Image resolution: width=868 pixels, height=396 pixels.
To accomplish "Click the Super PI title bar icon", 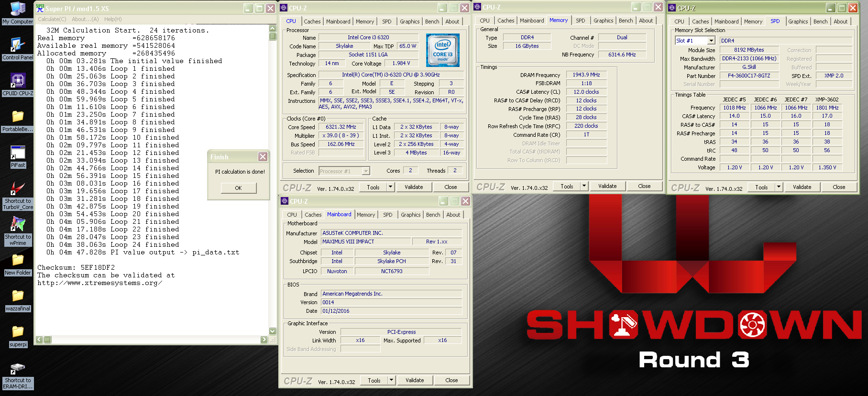I will coord(40,8).
